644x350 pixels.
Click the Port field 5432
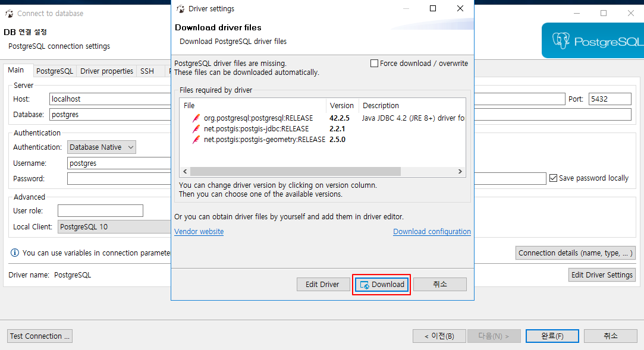pos(610,99)
